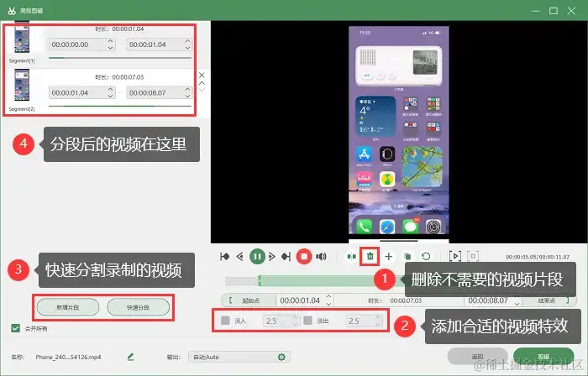The width and height of the screenshot is (588, 376).
Task: Click the 新增片段 new segment button
Action: [68, 307]
